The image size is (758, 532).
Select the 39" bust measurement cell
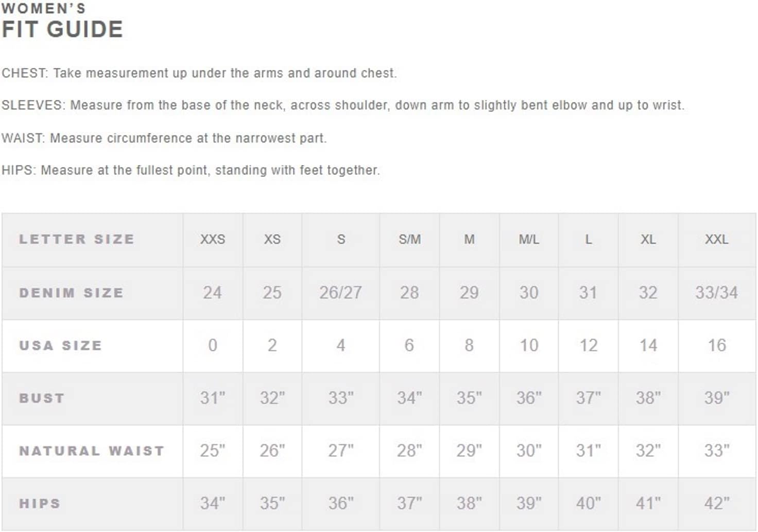[716, 398]
